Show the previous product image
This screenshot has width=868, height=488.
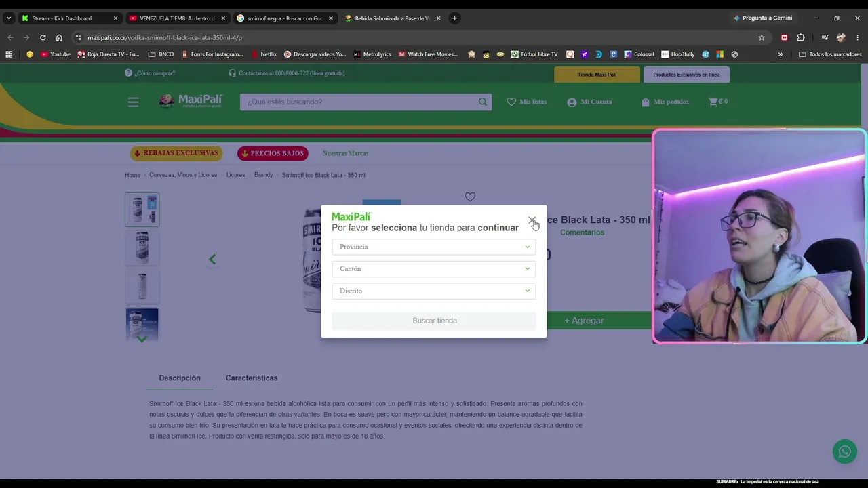pyautogui.click(x=212, y=259)
